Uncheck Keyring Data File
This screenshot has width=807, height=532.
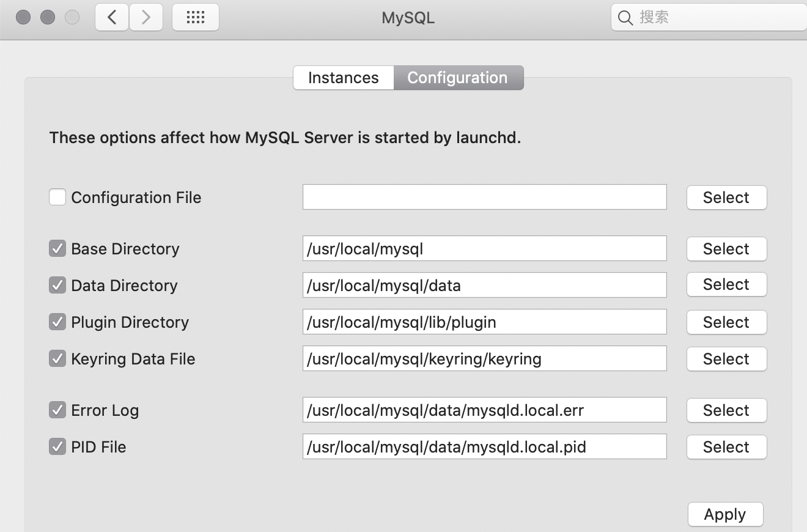point(57,359)
